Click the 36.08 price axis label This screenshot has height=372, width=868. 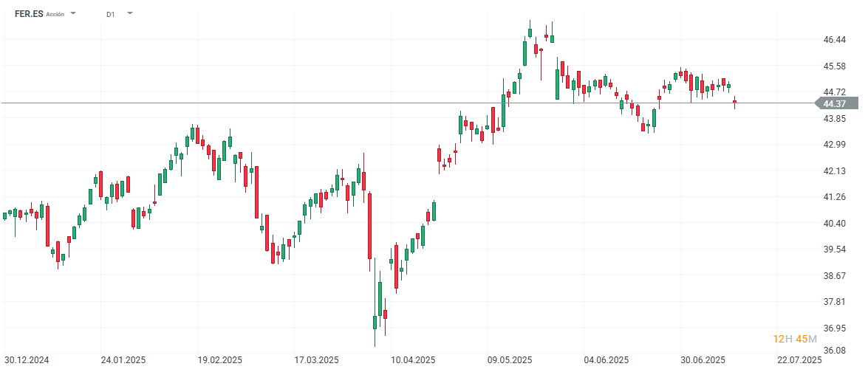[x=834, y=351]
